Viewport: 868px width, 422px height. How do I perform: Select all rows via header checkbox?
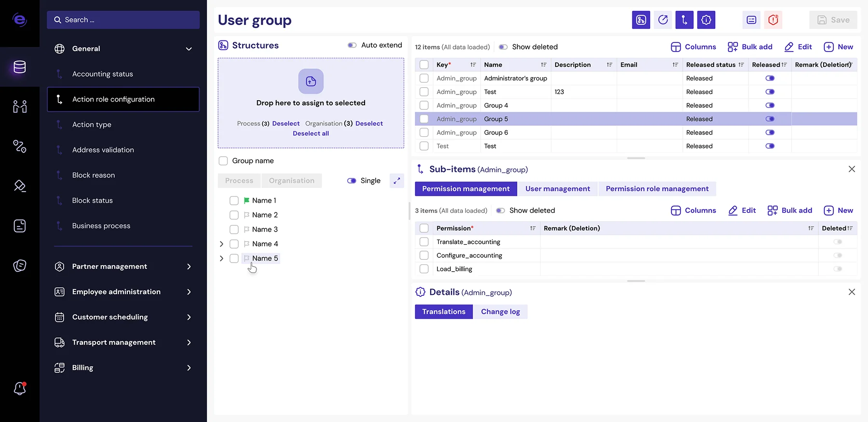424,65
